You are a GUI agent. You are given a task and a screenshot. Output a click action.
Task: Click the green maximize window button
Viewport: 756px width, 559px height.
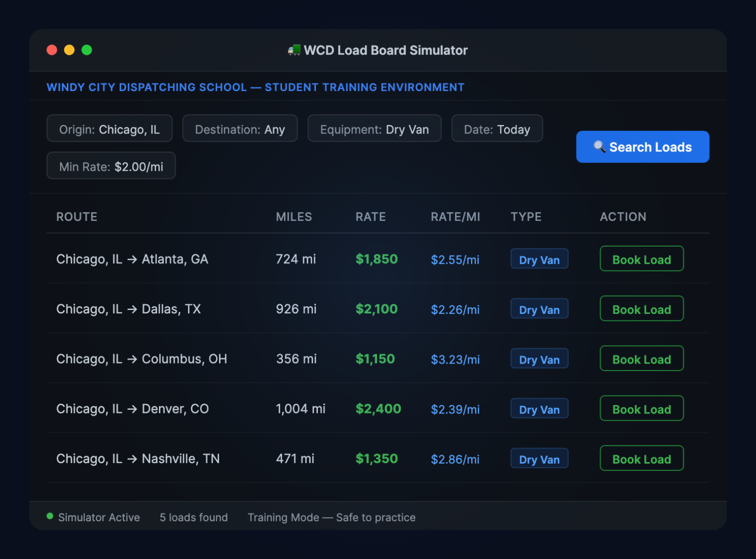87,50
